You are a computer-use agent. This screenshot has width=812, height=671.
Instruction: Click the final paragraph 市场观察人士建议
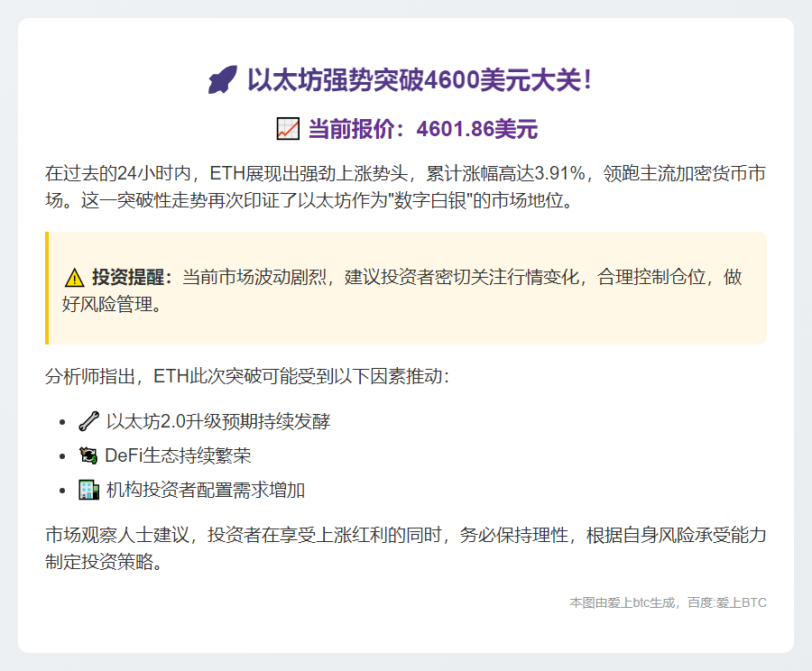tap(406, 546)
